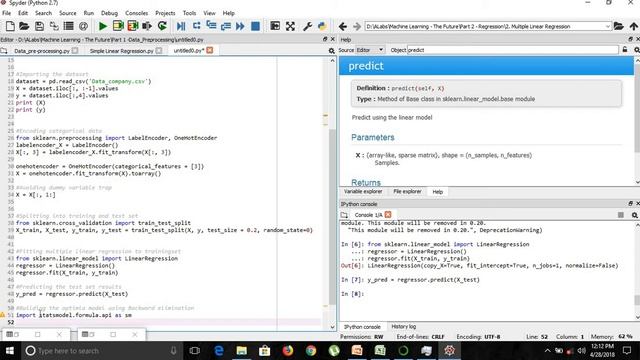Image resolution: width=640 pixels, height=360 pixels.
Task: Save the current file
Action: [39, 26]
